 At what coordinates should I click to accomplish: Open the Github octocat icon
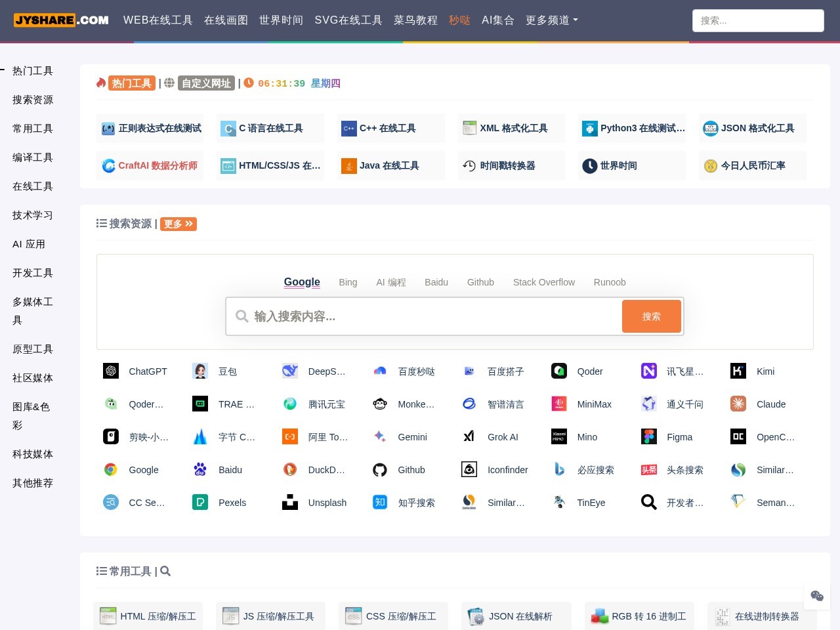point(380,469)
